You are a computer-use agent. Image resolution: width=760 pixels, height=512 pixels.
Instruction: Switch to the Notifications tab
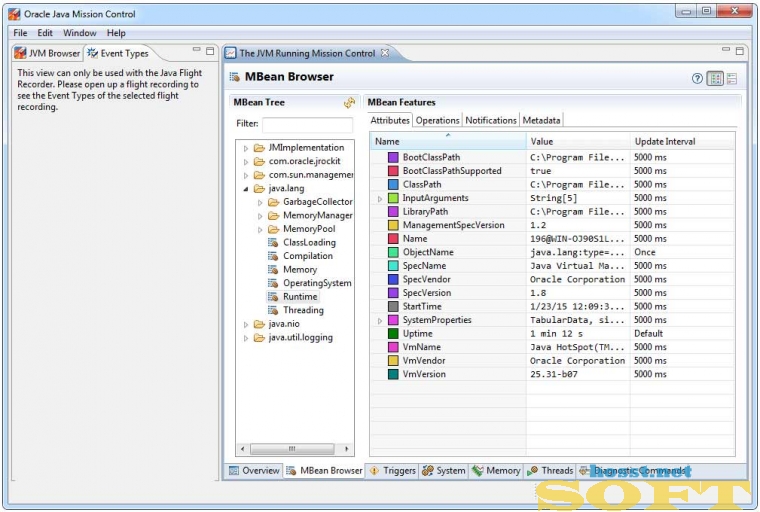pyautogui.click(x=491, y=120)
